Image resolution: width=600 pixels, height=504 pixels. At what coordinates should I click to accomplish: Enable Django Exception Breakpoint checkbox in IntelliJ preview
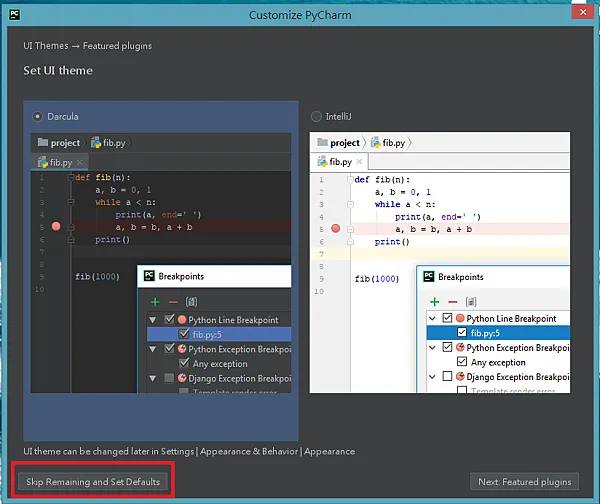pyautogui.click(x=447, y=376)
